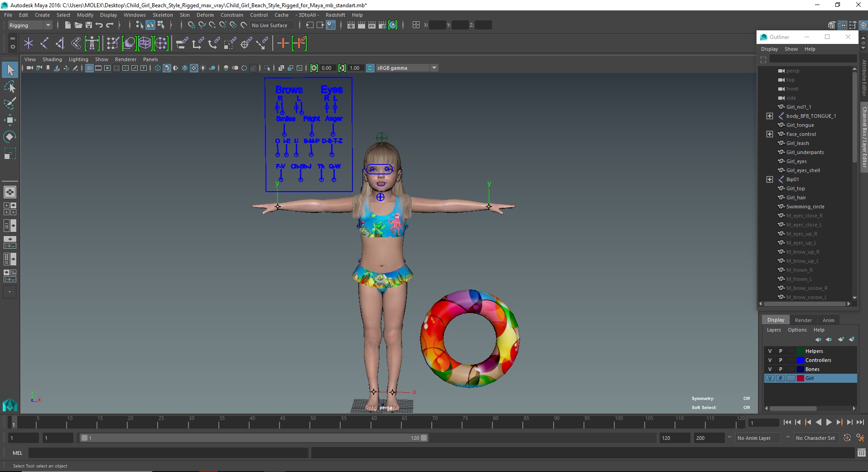Undo the last action
The height and width of the screenshot is (472, 868).
(x=99, y=25)
